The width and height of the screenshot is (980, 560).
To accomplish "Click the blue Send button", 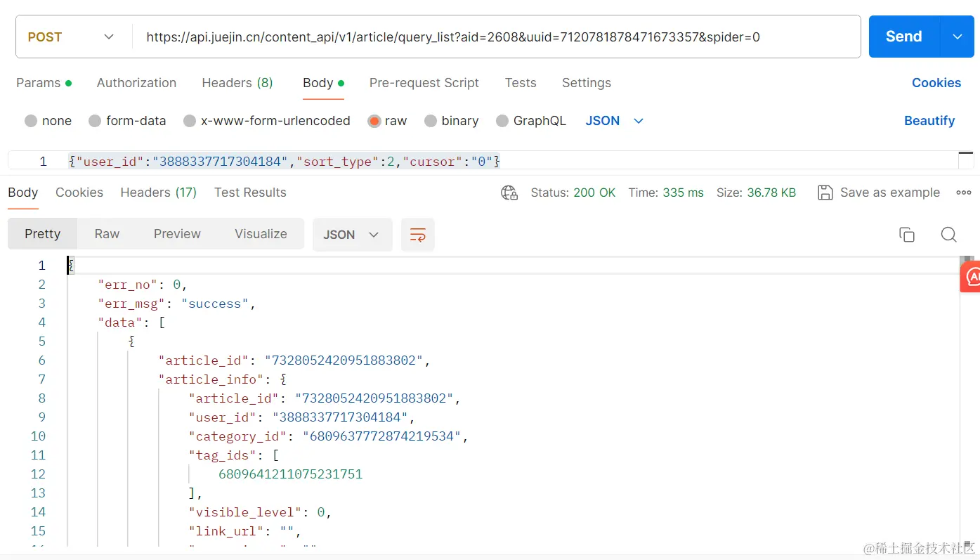I will click(903, 37).
